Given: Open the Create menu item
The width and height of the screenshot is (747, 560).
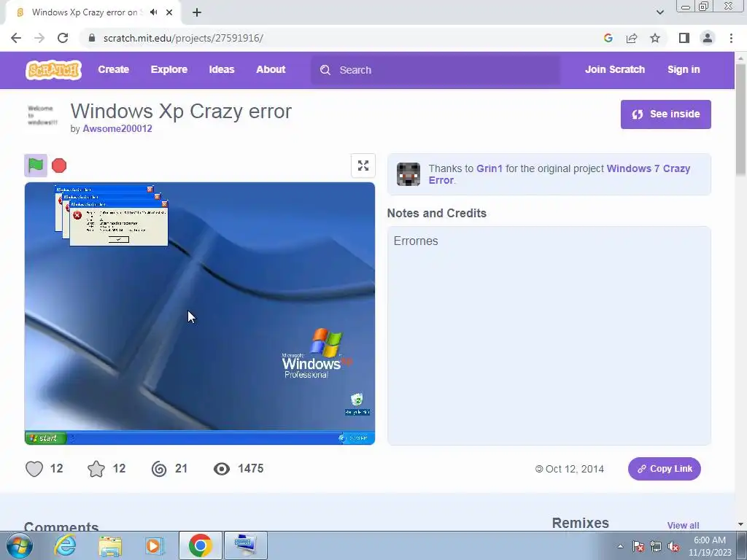Looking at the screenshot, I should tap(113, 69).
